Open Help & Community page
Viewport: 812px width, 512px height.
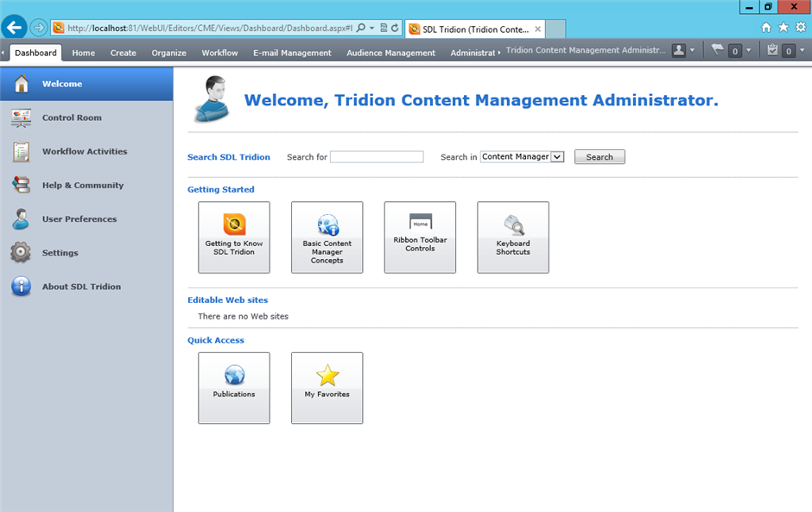[82, 186]
